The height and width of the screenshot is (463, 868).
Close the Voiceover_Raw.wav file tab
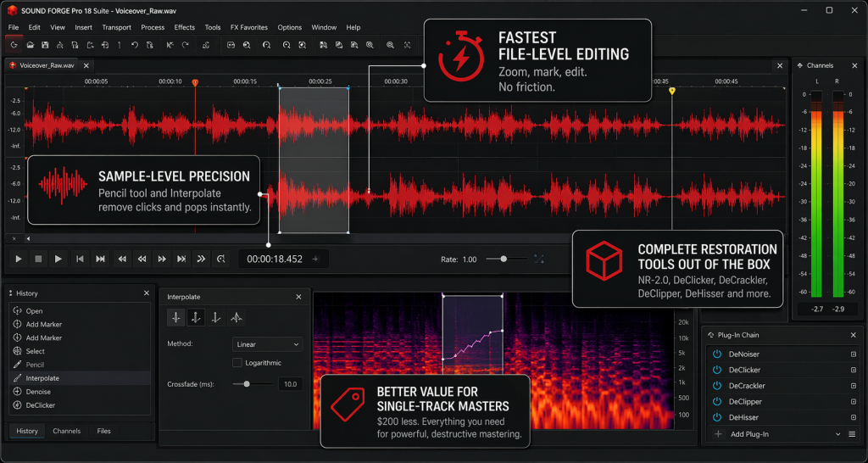86,65
